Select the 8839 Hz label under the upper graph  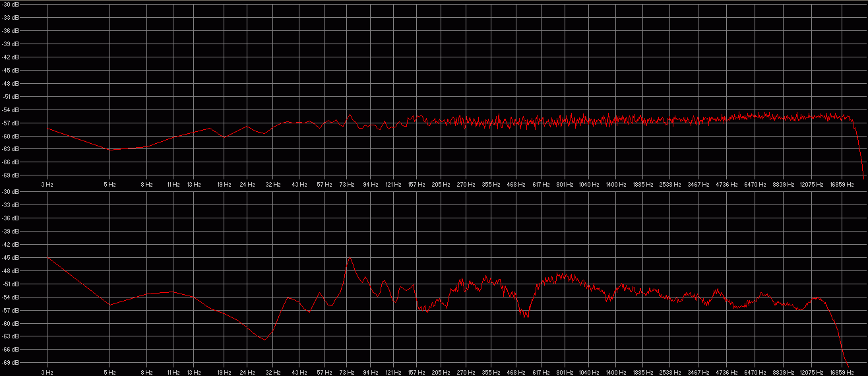(x=784, y=185)
